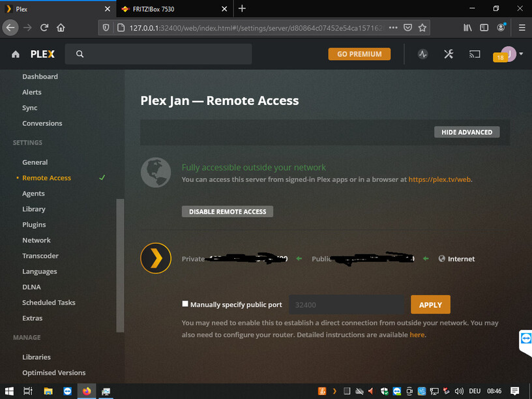The height and width of the screenshot is (399, 532).
Task: Open Transcoder settings
Action: 40,256
